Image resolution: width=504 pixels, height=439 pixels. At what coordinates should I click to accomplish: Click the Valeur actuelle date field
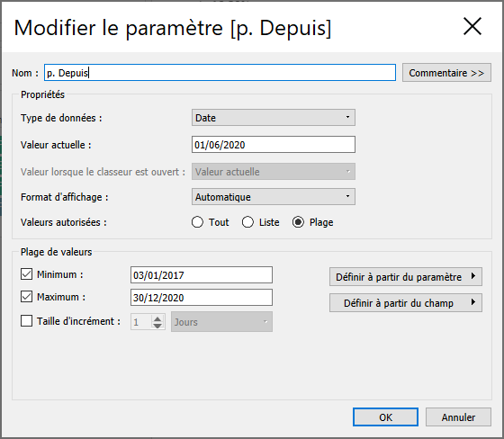(274, 145)
